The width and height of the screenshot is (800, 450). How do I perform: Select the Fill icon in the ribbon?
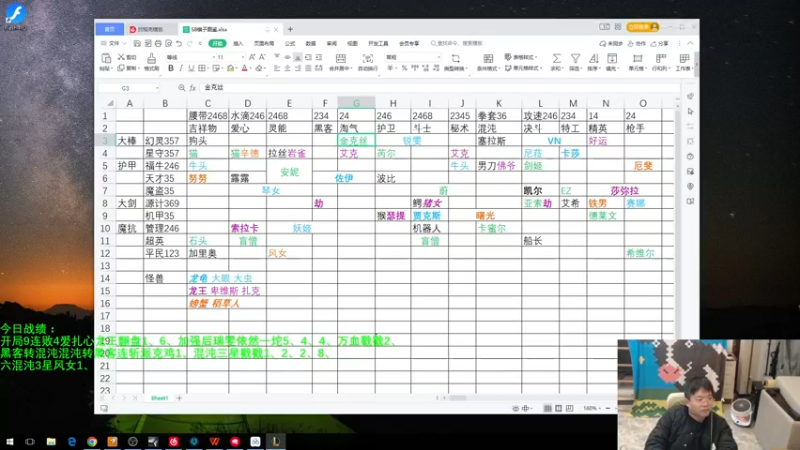pyautogui.click(x=612, y=61)
